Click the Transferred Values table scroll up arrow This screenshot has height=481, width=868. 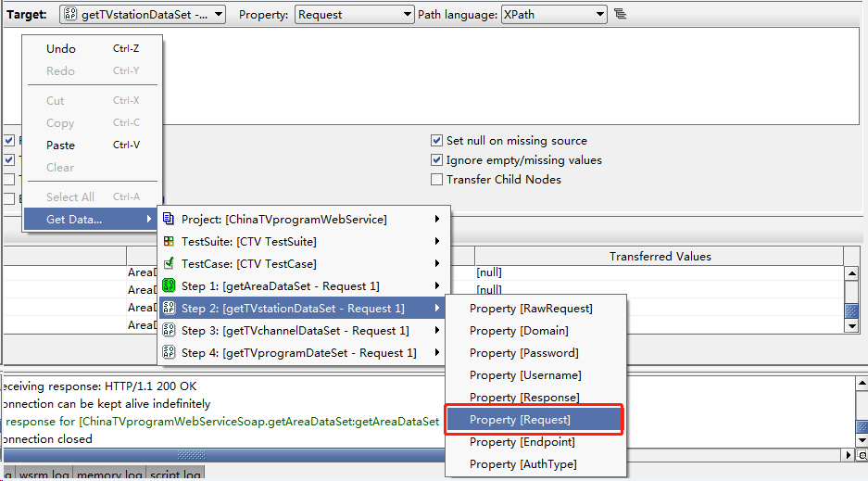click(x=852, y=272)
